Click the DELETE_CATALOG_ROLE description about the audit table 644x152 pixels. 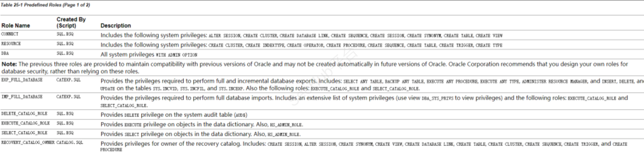click(174, 115)
